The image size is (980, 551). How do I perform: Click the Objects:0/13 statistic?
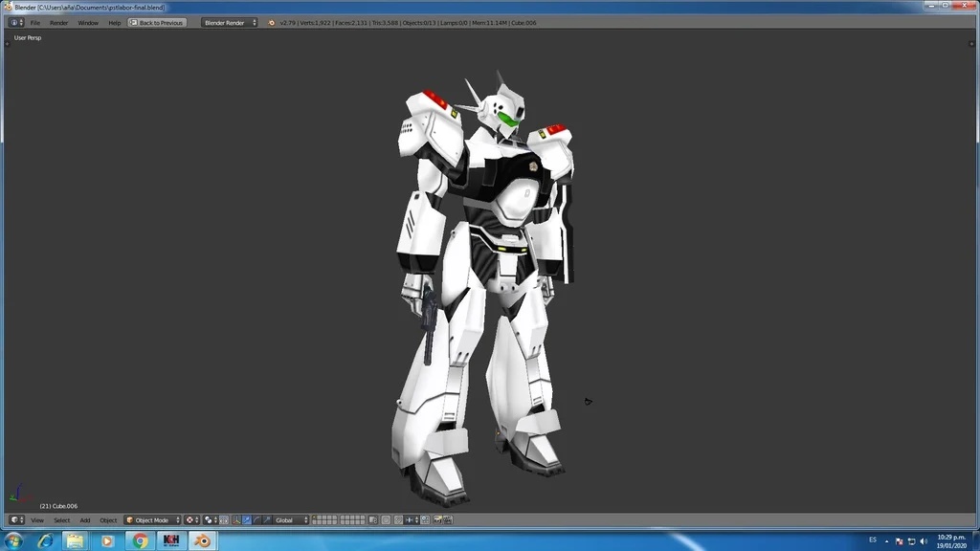419,23
